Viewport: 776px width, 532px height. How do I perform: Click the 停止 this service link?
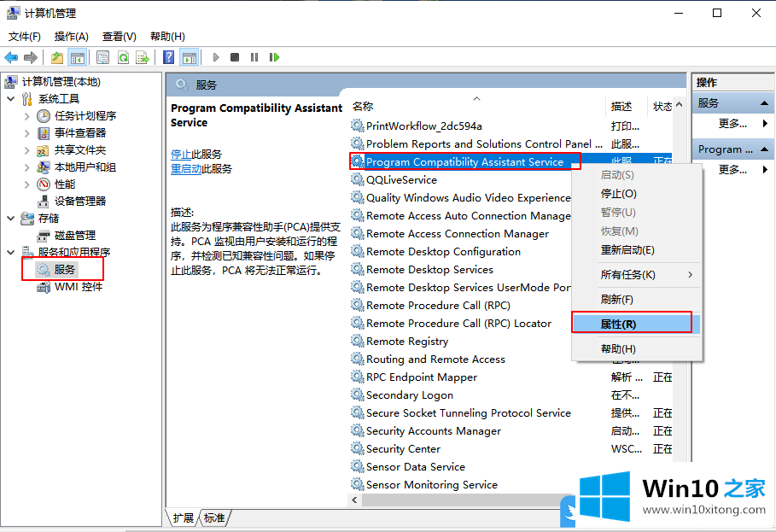coord(181,155)
